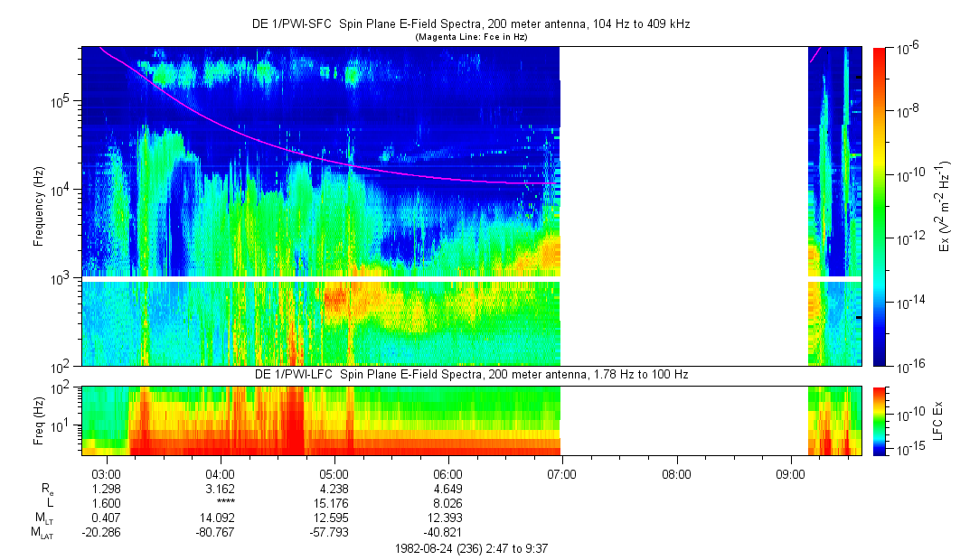This screenshot has height=560, width=979.
Task: Click the Frequency (Hz) y-axis label
Action: click(x=39, y=206)
